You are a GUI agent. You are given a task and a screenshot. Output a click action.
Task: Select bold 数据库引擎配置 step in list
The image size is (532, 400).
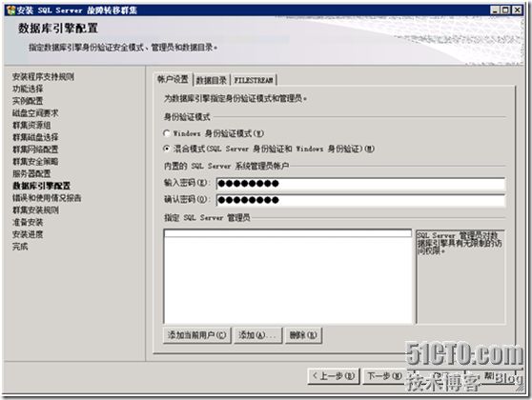(x=41, y=186)
